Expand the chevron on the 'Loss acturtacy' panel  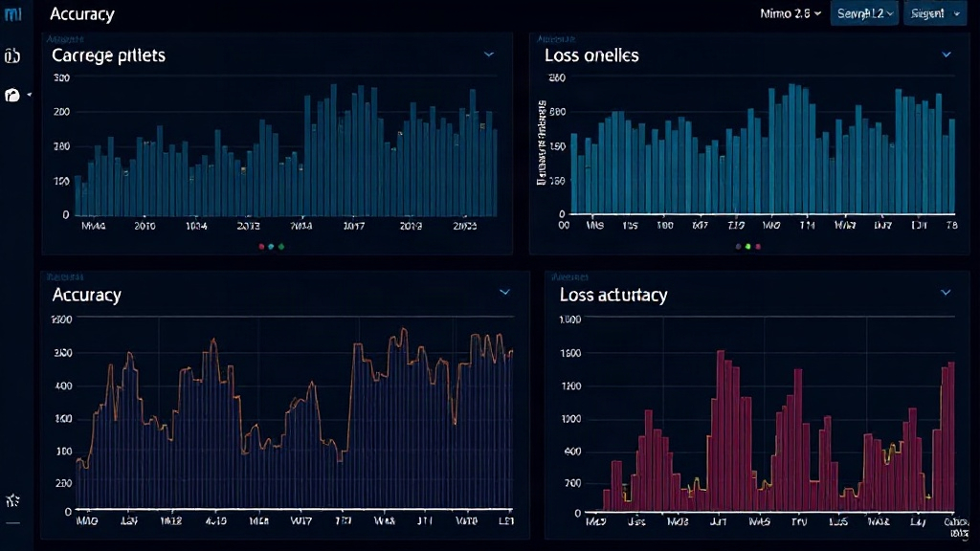[946, 292]
